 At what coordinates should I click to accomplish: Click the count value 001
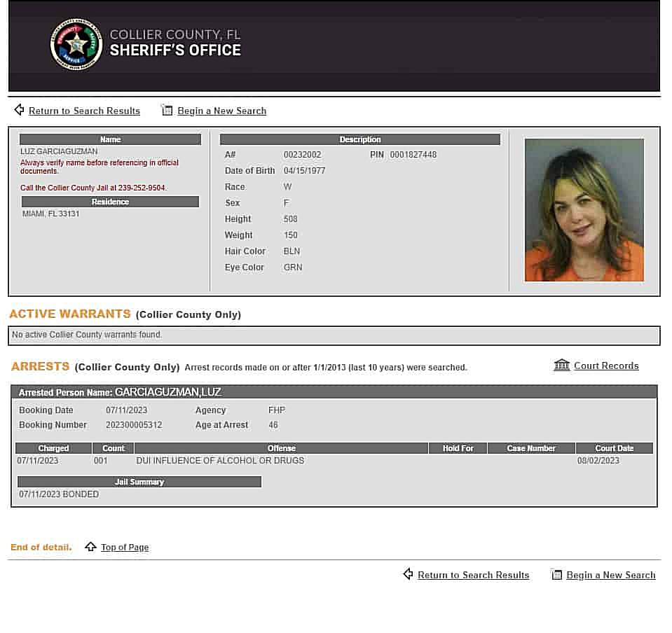(x=100, y=461)
